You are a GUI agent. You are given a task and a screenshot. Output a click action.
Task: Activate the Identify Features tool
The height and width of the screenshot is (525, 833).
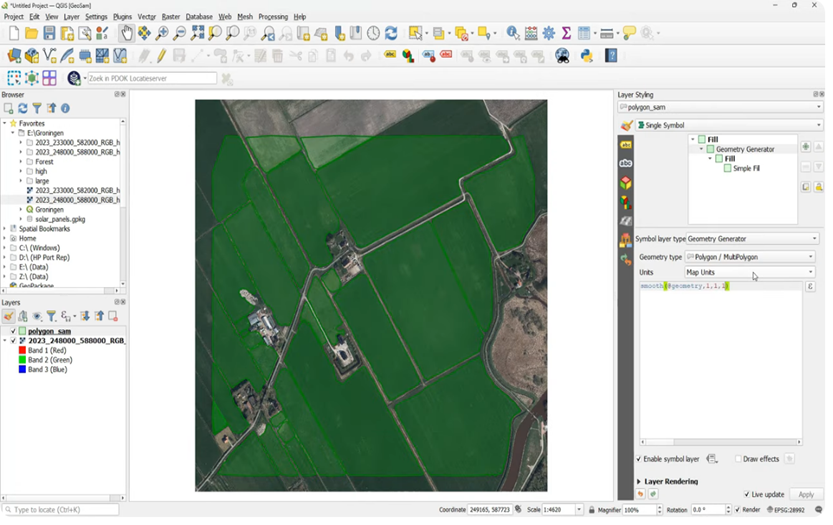pos(513,33)
